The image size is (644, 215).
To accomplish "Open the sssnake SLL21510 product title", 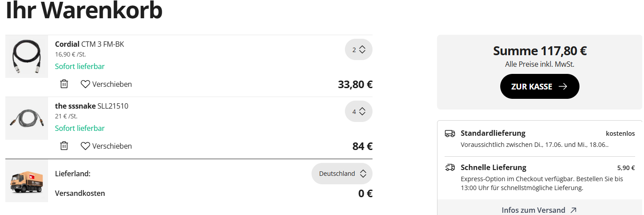I will pos(92,106).
